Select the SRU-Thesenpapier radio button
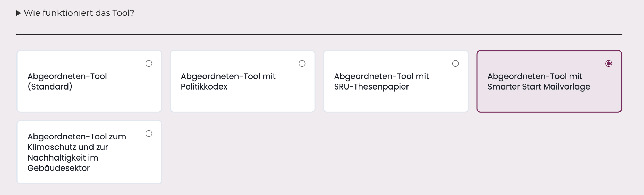The width and height of the screenshot is (644, 195). point(455,64)
